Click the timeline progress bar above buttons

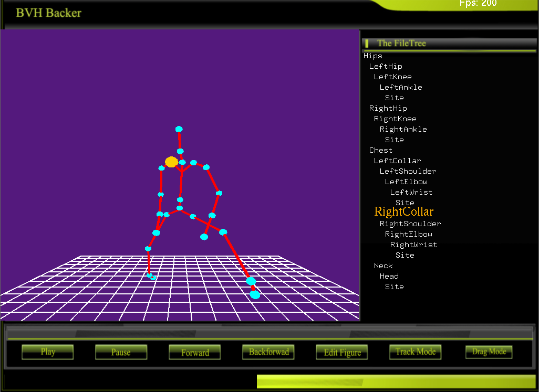[x=269, y=334]
